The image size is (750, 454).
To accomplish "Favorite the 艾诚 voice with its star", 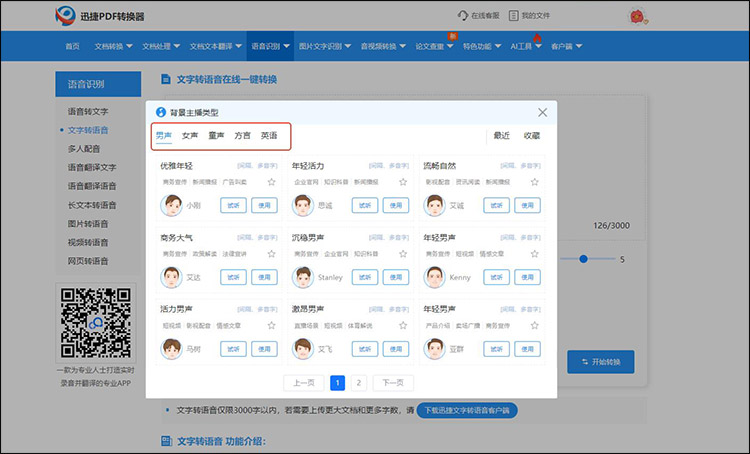I will 535,182.
